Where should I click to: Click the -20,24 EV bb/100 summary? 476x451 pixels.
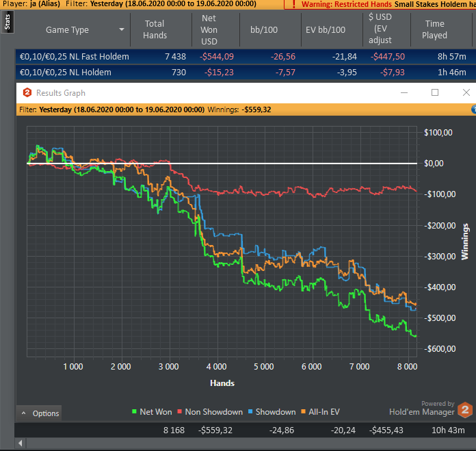click(343, 430)
